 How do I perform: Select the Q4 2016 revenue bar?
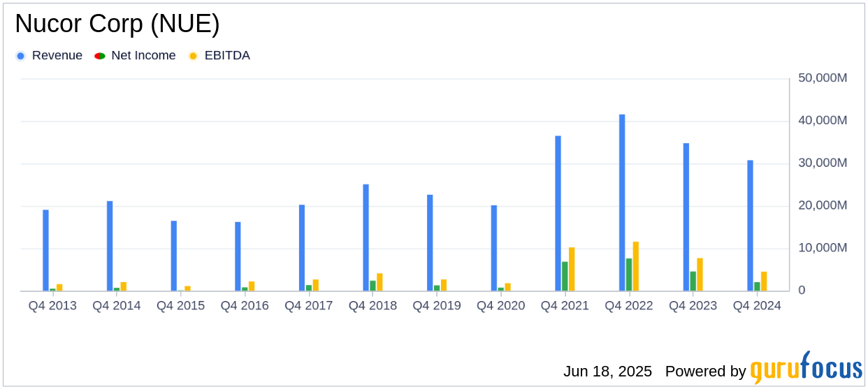click(x=238, y=256)
